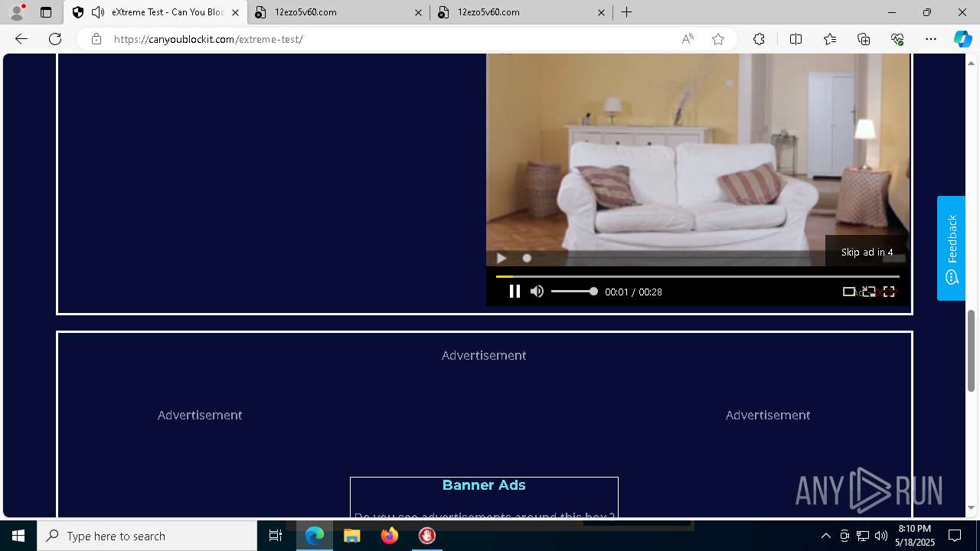Open the Favorites list
Screen dimensions: 980x551
click(x=830, y=39)
